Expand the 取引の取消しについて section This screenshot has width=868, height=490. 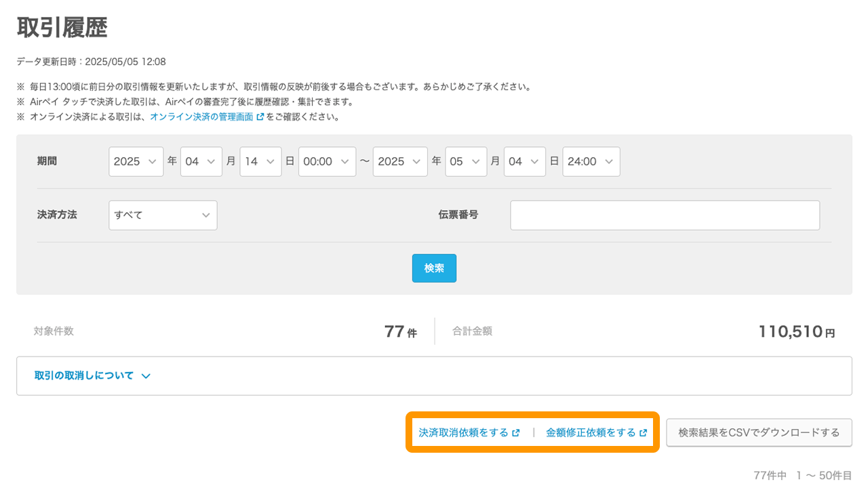click(84, 375)
